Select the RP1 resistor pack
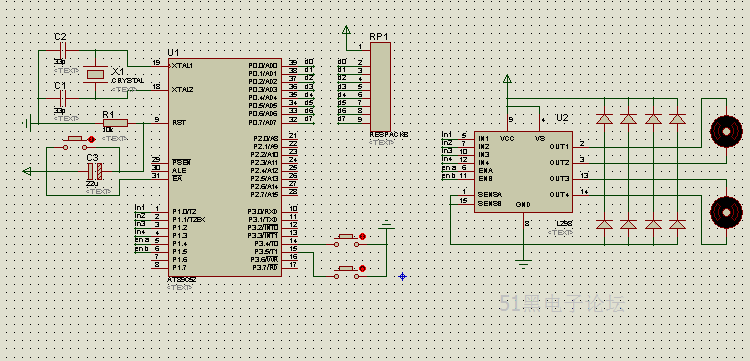 pos(380,87)
